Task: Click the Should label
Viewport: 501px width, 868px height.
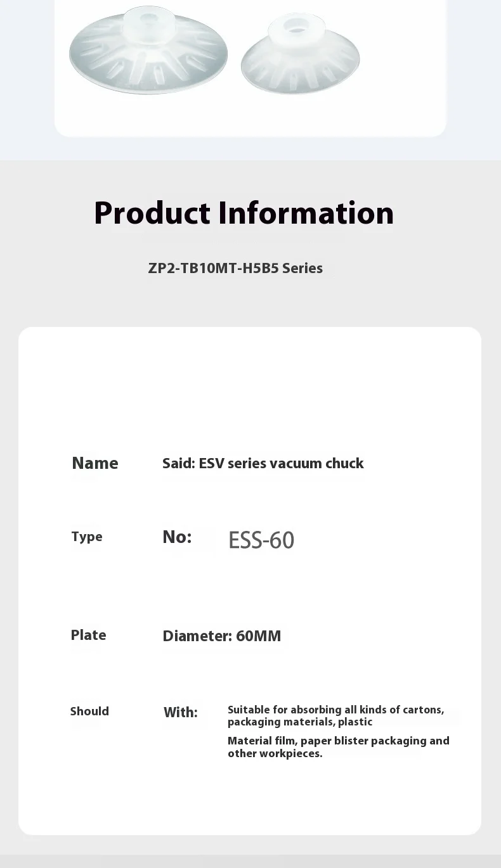Action: [89, 711]
